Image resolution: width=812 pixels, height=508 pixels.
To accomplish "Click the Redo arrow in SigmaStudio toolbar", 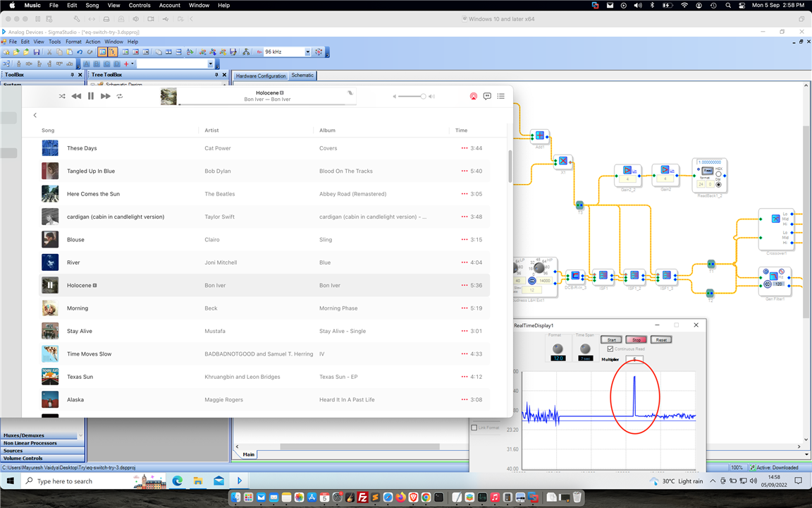I will tap(90, 52).
